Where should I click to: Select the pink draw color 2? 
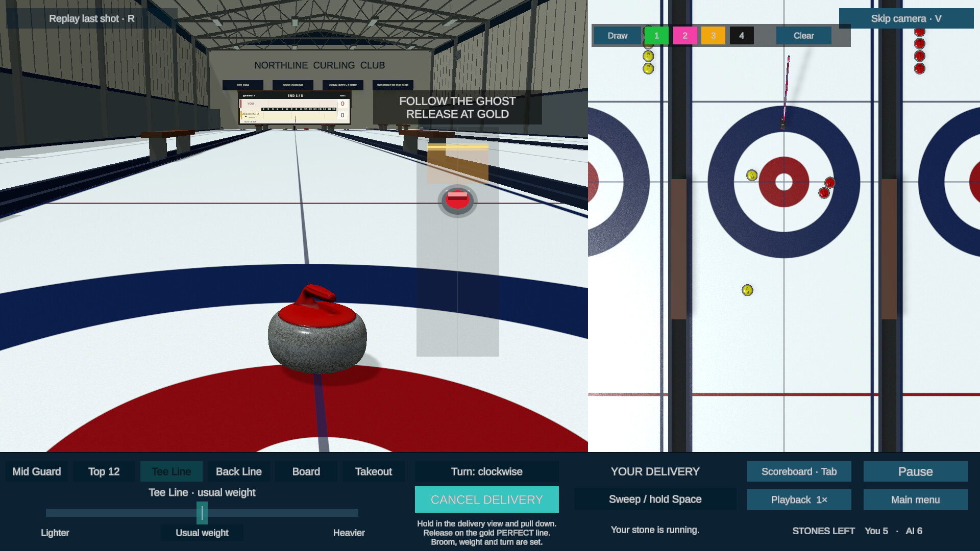[x=685, y=36]
